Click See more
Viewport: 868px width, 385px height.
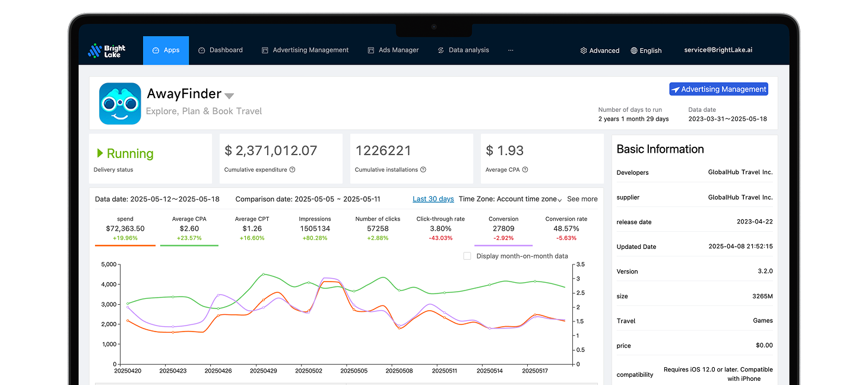click(582, 199)
